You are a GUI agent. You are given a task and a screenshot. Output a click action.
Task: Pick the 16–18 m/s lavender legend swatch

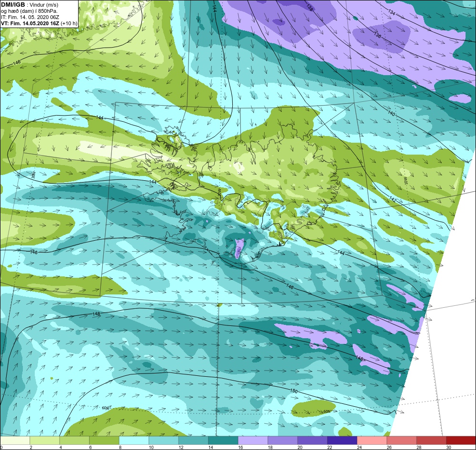pos(253,440)
